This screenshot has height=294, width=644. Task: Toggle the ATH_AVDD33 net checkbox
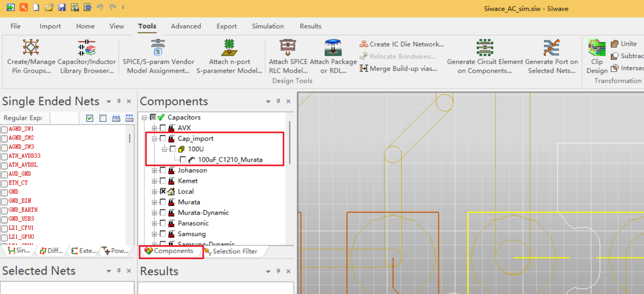(x=4, y=157)
